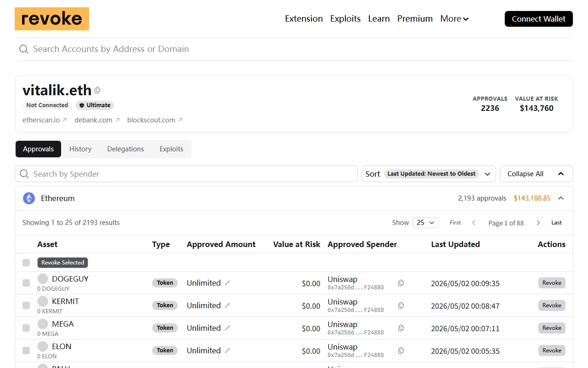Change the Show 25 results dropdown
Image resolution: width=588 pixels, height=368 pixels.
click(425, 223)
